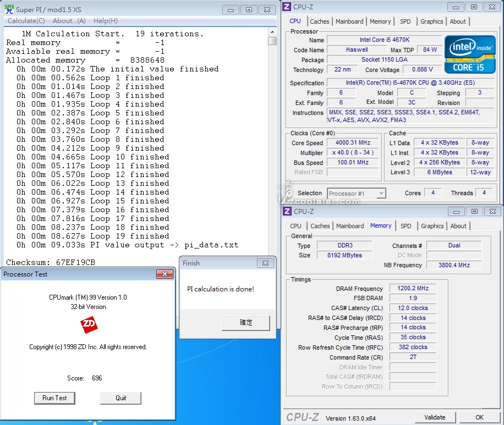Open About tab in top CPU-Z window
This screenshot has height=425, width=504.
(x=458, y=21)
